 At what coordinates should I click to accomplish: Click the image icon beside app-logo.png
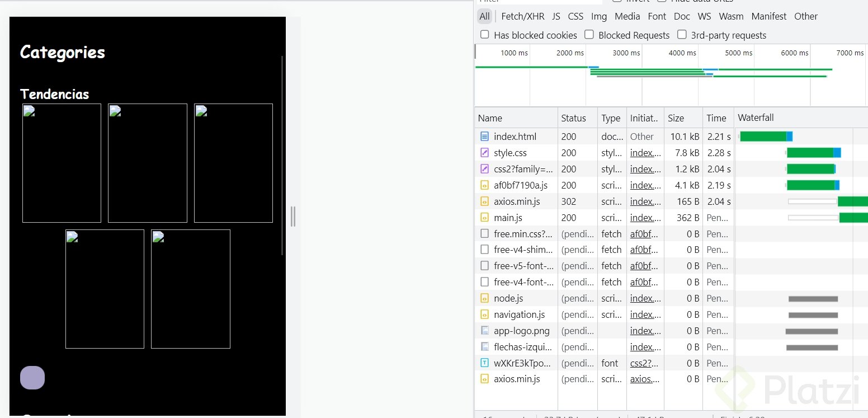click(x=484, y=331)
